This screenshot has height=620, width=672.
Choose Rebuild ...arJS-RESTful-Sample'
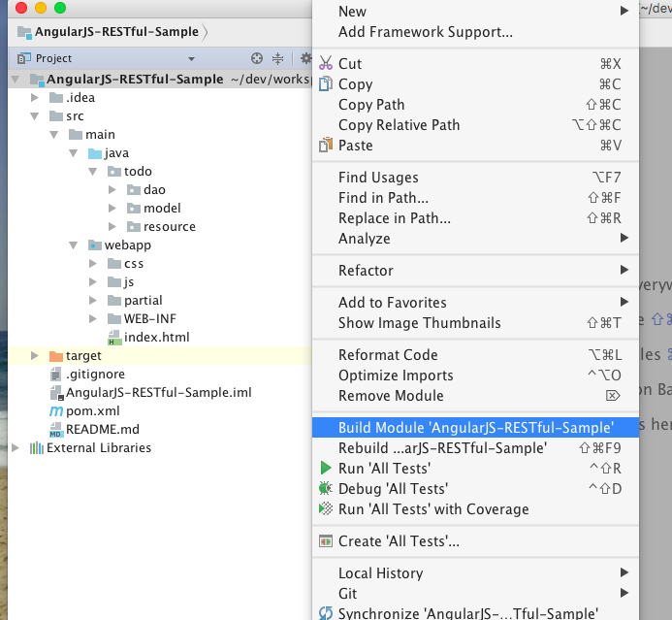pos(475,447)
